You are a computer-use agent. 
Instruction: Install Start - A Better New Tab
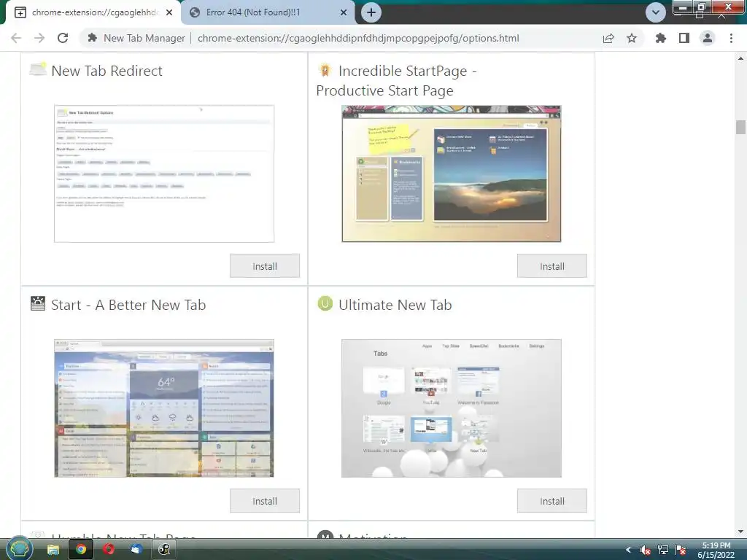(265, 500)
